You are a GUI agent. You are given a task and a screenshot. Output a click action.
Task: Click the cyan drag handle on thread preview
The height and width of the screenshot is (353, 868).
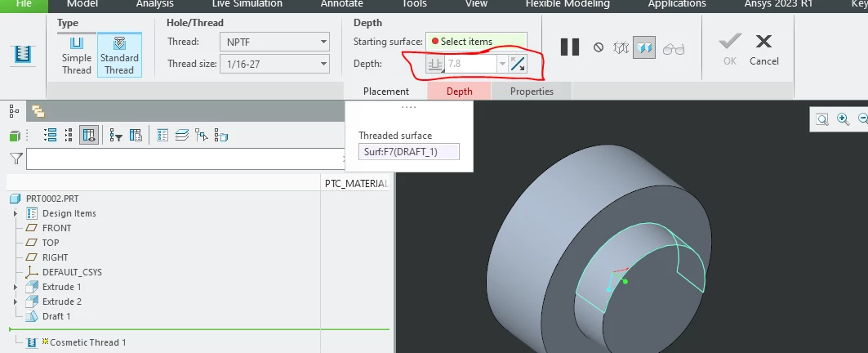click(609, 289)
